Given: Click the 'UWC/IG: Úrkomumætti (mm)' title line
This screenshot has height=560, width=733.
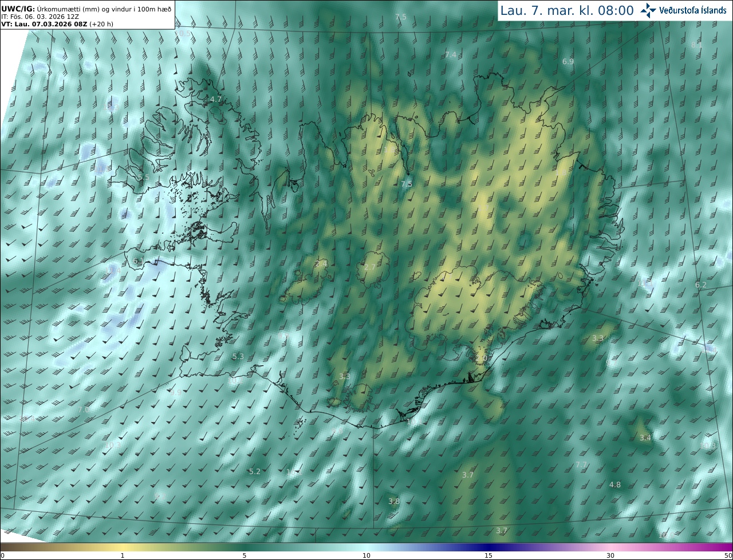Looking at the screenshot, I should point(86,9).
